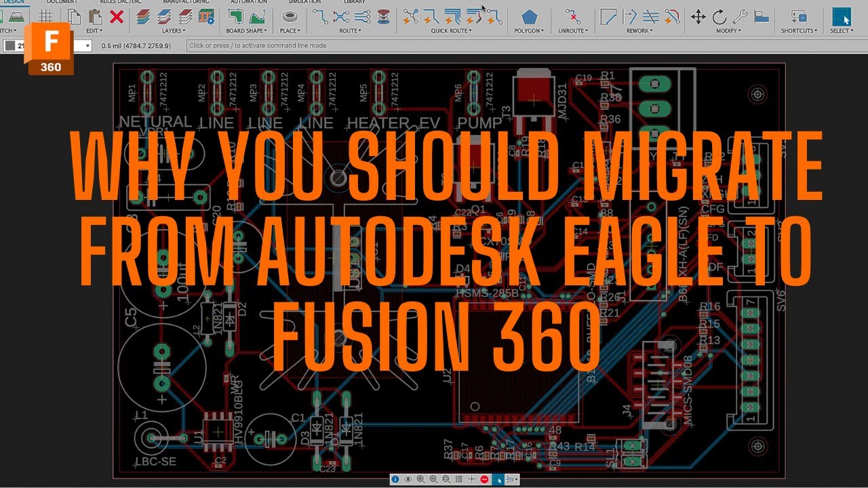Viewport: 868px width, 488px height.
Task: Select the Rotate tool in Modify
Action: 719,17
